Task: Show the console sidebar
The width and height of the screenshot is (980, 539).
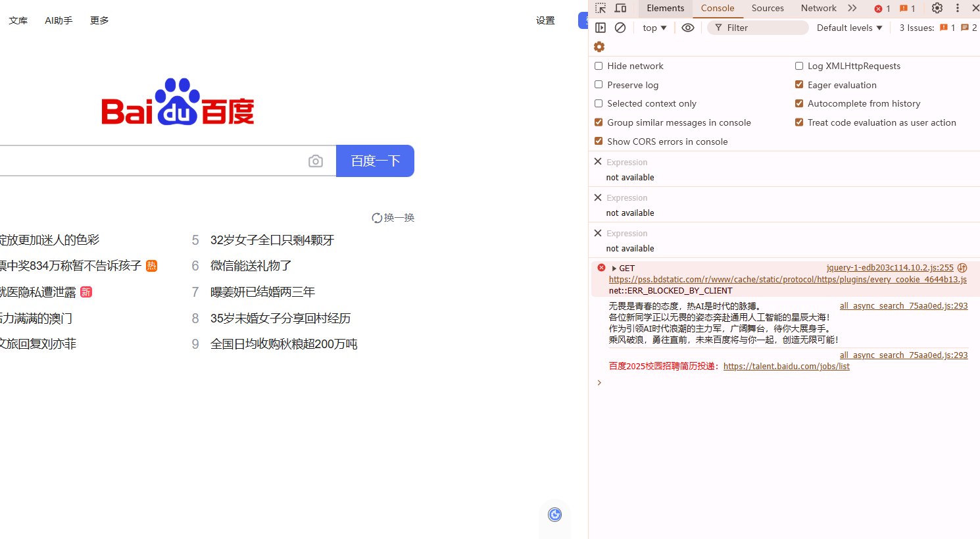Action: [x=600, y=28]
